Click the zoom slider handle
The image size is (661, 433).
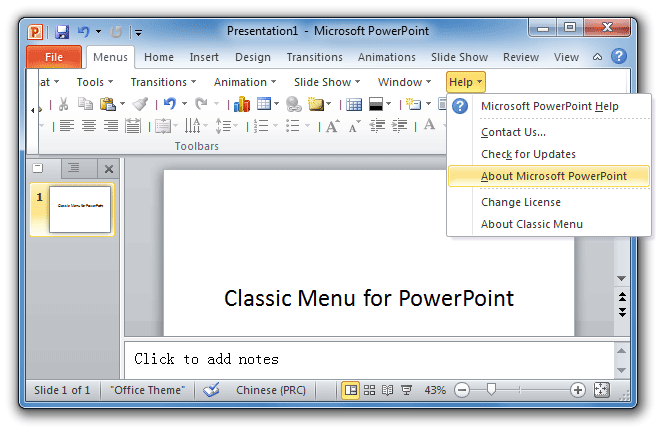click(x=491, y=390)
